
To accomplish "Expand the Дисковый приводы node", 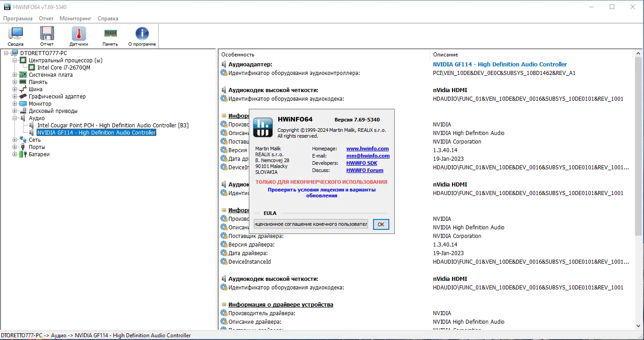I will click(15, 111).
